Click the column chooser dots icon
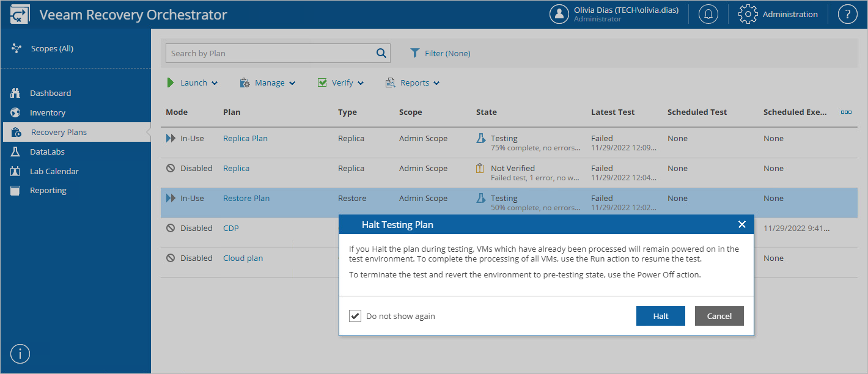This screenshot has height=374, width=868. (x=846, y=112)
